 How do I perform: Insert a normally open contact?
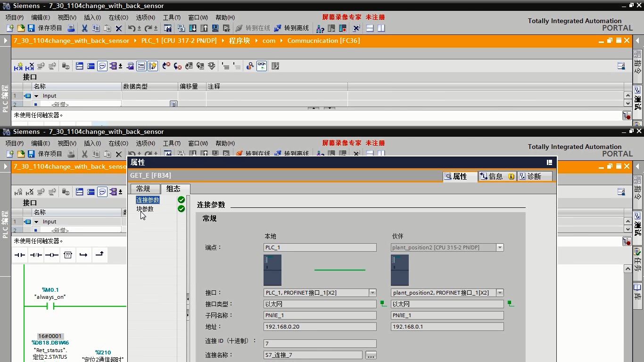click(20, 255)
